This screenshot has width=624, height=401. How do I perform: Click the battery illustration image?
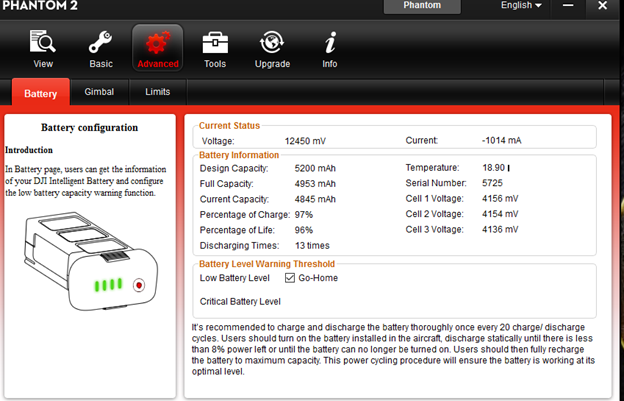click(91, 262)
